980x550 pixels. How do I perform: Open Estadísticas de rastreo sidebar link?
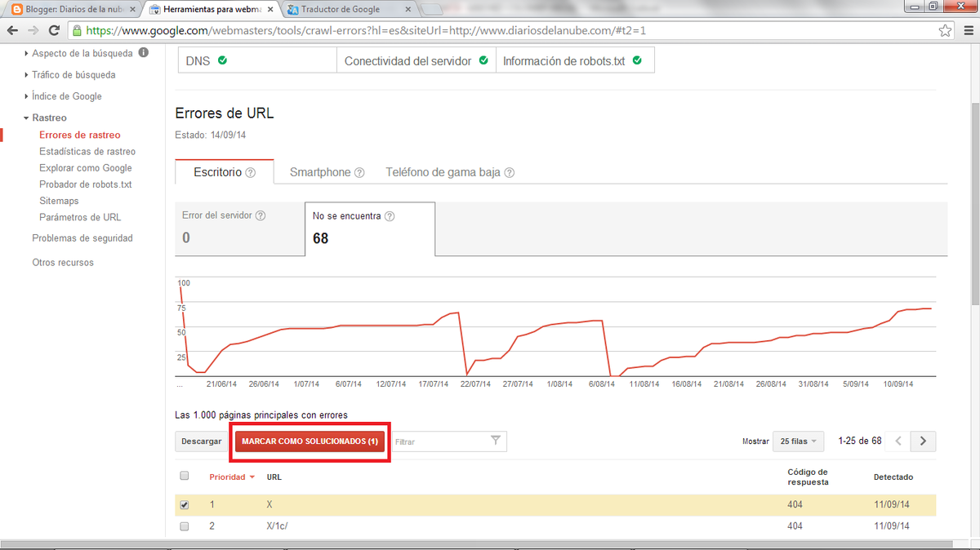coord(87,152)
